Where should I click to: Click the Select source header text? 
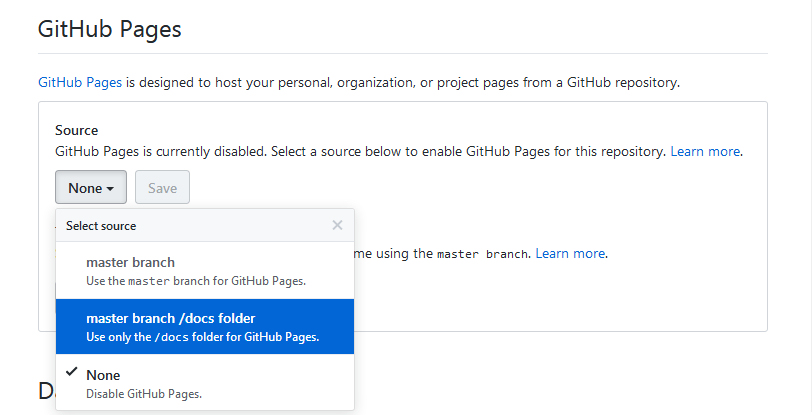(x=101, y=226)
